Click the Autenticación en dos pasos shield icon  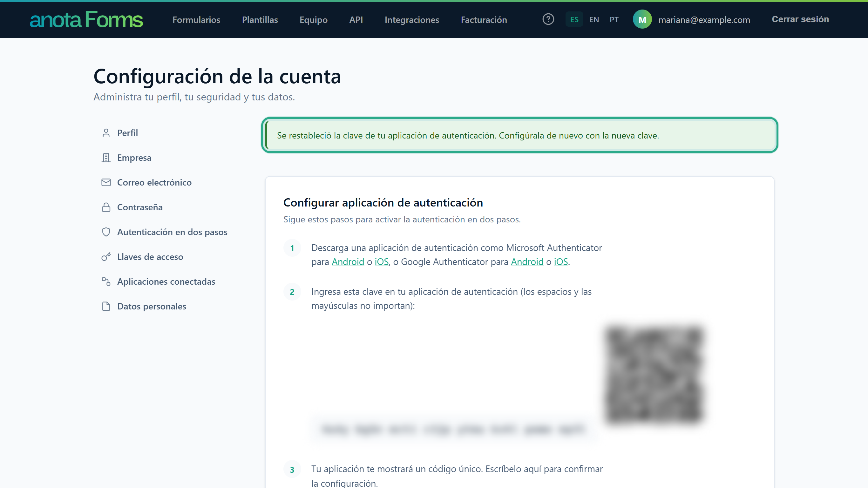106,232
